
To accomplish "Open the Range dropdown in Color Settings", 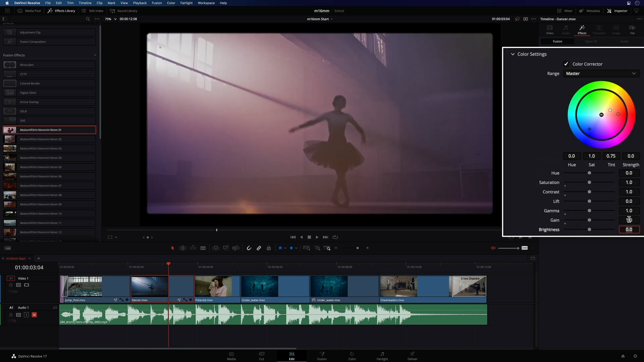I will 600,73.
